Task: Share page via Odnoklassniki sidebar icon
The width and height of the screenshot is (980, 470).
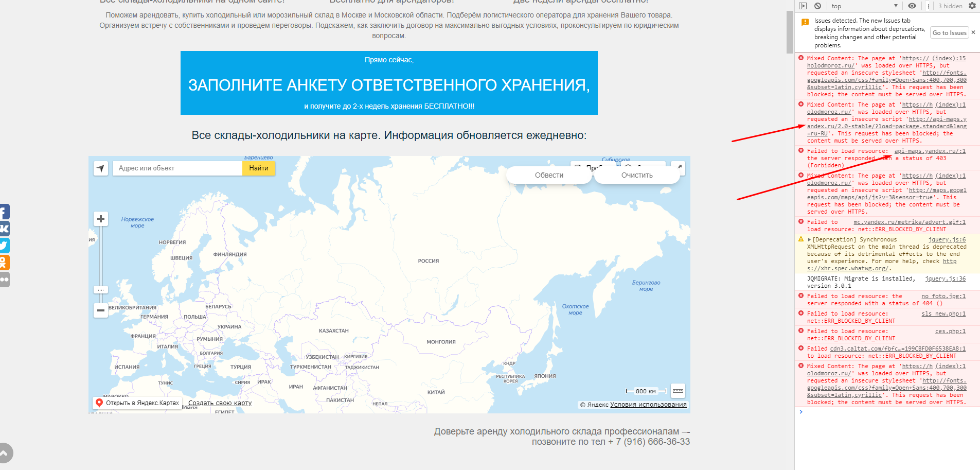Action: [4, 263]
